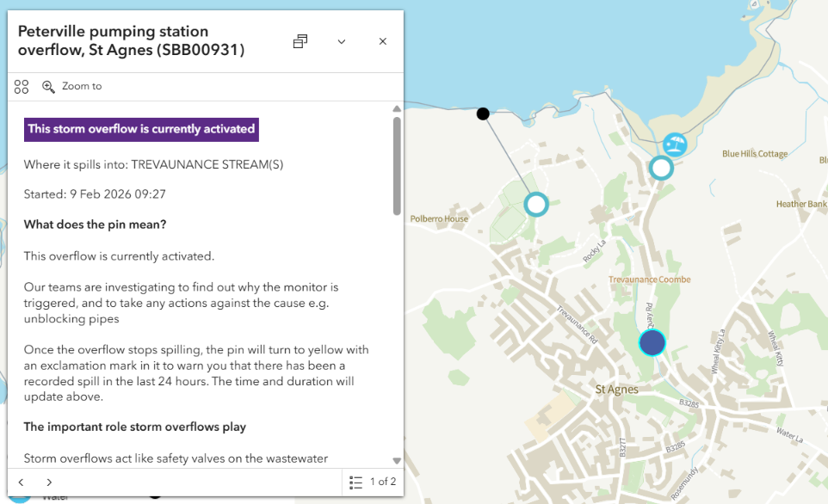
Task: Close the Peterville overflow popup
Action: pyautogui.click(x=383, y=41)
